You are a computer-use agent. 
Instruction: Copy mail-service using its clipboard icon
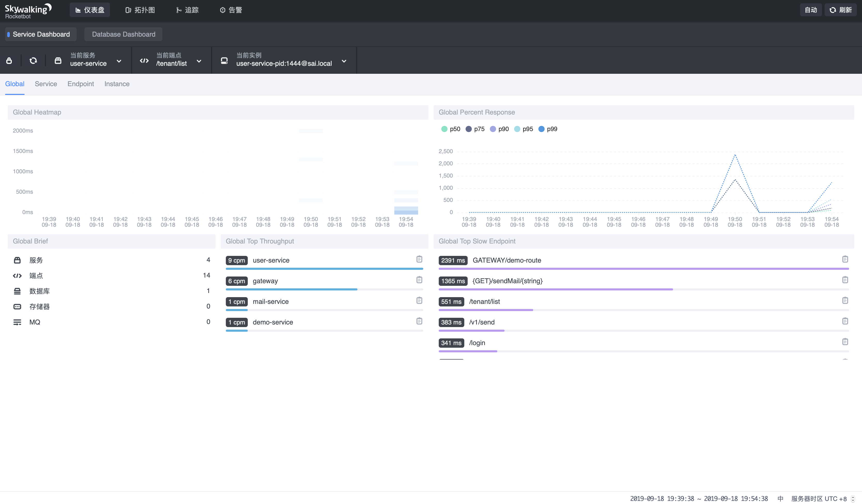pos(419,300)
